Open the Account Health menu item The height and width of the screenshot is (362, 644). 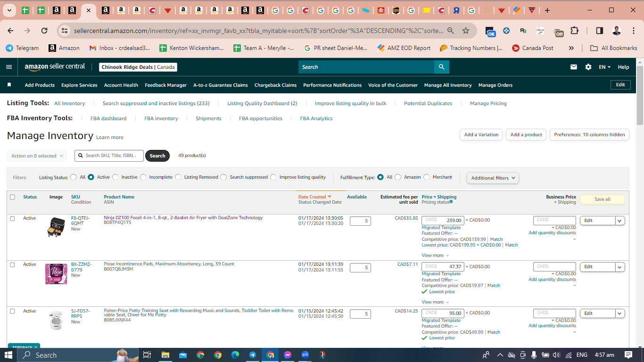click(x=121, y=85)
